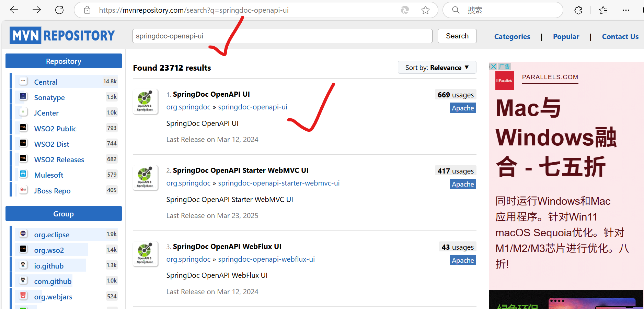644x309 pixels.
Task: Click the Search button
Action: coord(457,36)
